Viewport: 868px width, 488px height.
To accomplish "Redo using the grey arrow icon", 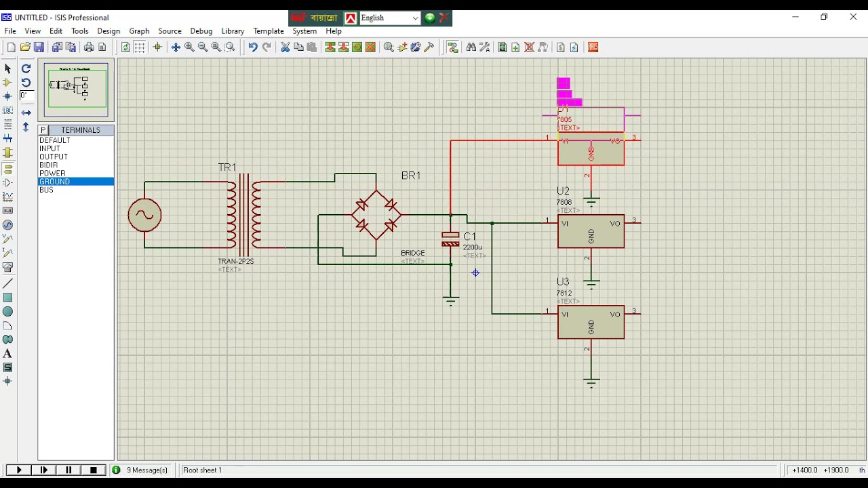I will coord(267,47).
